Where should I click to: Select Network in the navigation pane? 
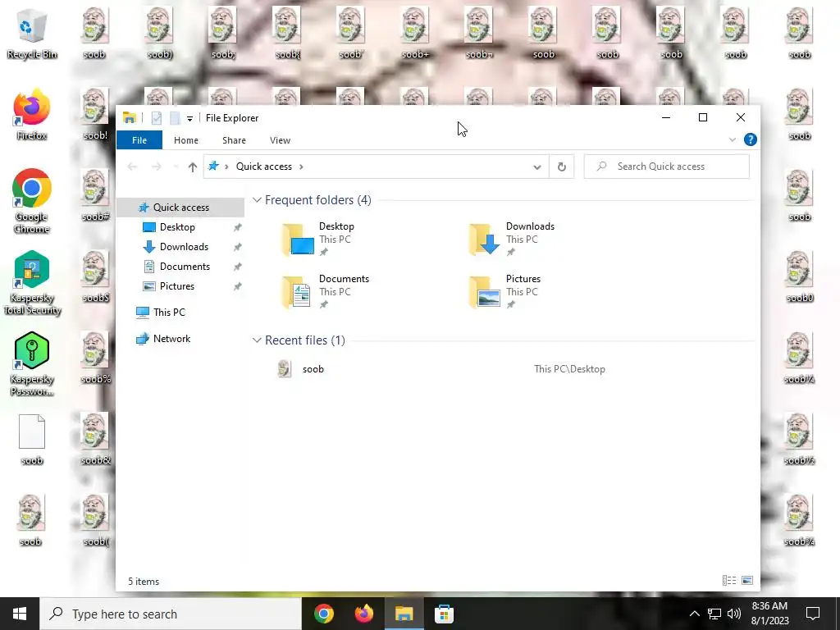pyautogui.click(x=171, y=339)
